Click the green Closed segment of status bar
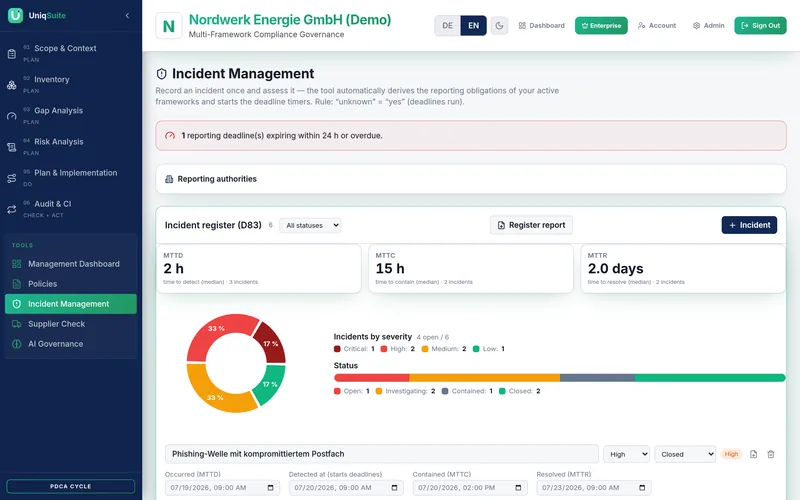Screen dimensions: 800x500 pos(710,378)
